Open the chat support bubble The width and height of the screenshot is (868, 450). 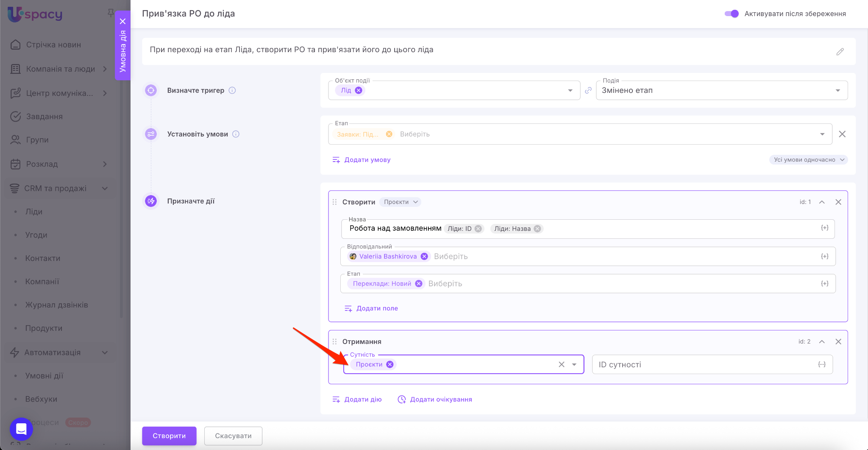[21, 429]
